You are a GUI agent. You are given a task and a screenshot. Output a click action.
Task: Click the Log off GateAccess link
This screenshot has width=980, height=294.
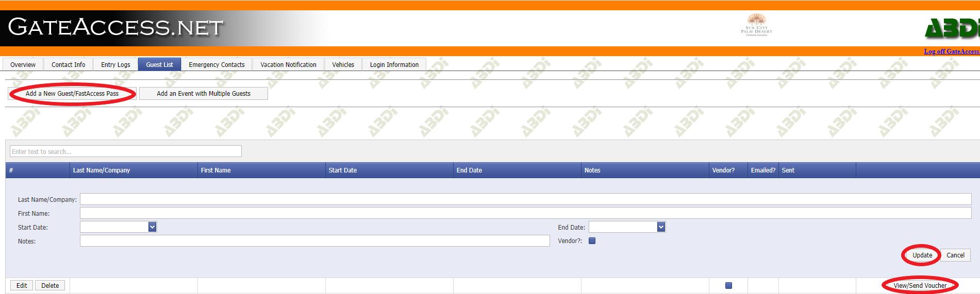click(952, 51)
